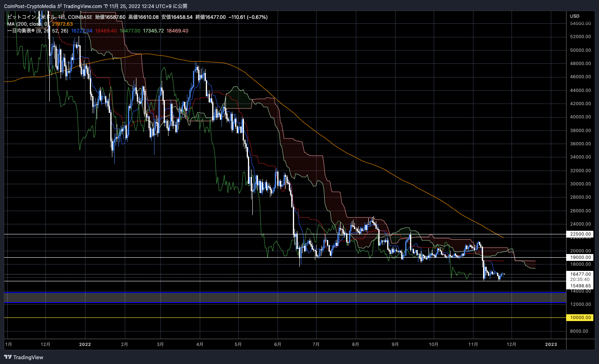This screenshot has height=364, width=599.
Task: Click the 22500.00 horizontal line price tag
Action: click(x=581, y=234)
